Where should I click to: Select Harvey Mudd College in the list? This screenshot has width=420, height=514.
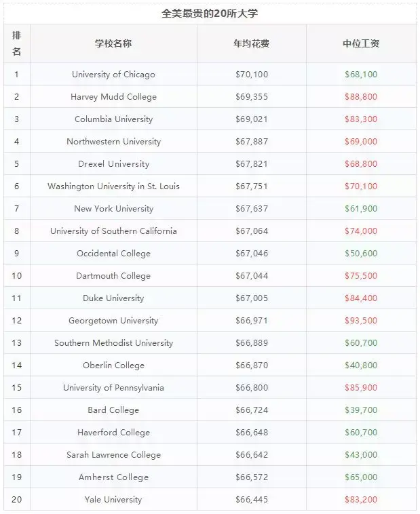pyautogui.click(x=113, y=97)
